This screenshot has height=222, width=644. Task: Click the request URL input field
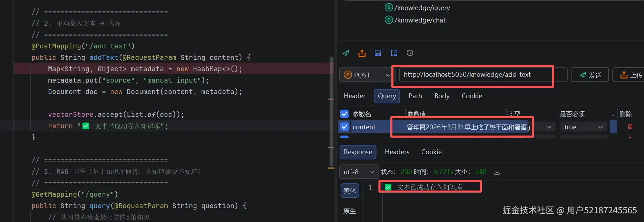(x=483, y=75)
